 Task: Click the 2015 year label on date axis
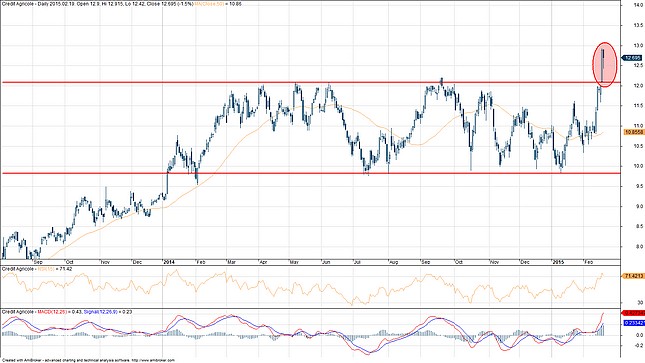point(558,262)
